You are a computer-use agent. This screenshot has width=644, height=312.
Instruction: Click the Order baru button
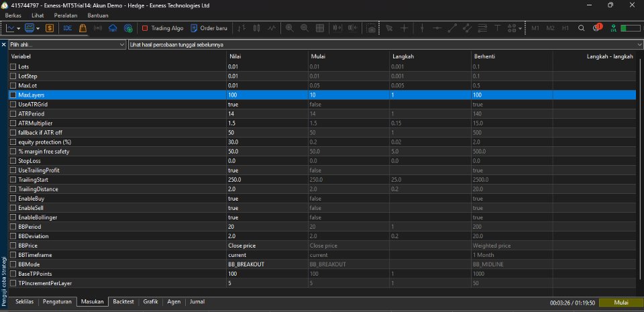(x=209, y=28)
